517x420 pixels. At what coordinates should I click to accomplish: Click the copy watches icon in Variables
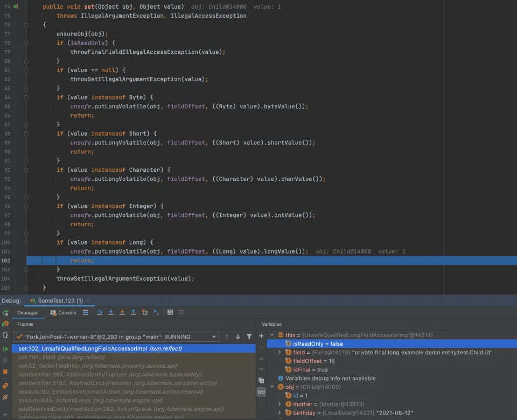261,381
